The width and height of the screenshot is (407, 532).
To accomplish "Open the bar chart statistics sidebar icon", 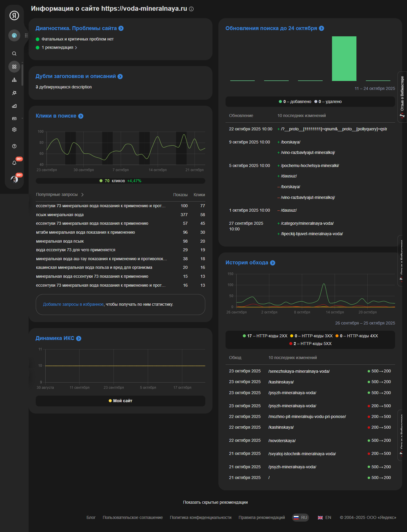I will (x=14, y=106).
